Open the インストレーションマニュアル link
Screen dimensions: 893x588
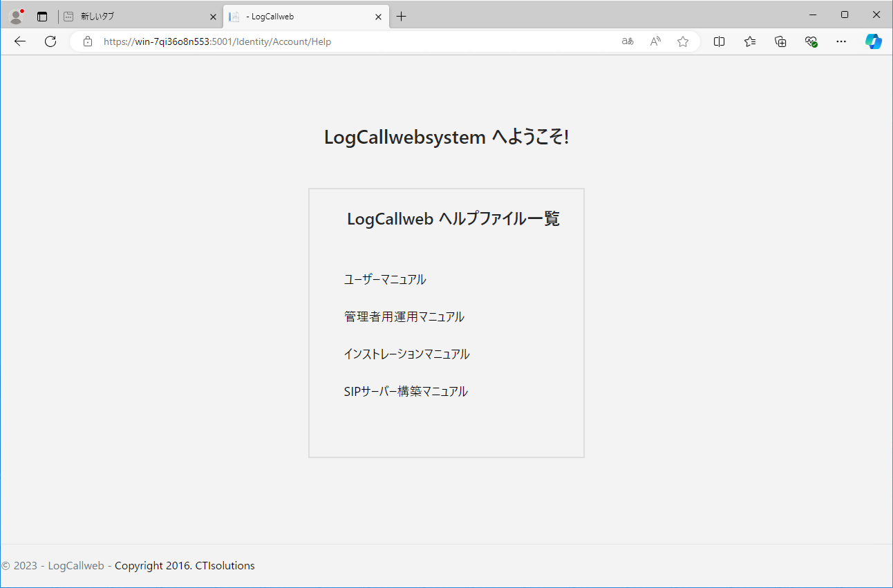tap(406, 354)
